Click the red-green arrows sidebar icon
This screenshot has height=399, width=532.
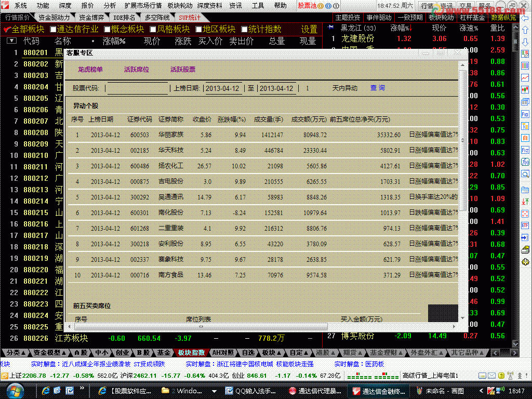point(525,202)
